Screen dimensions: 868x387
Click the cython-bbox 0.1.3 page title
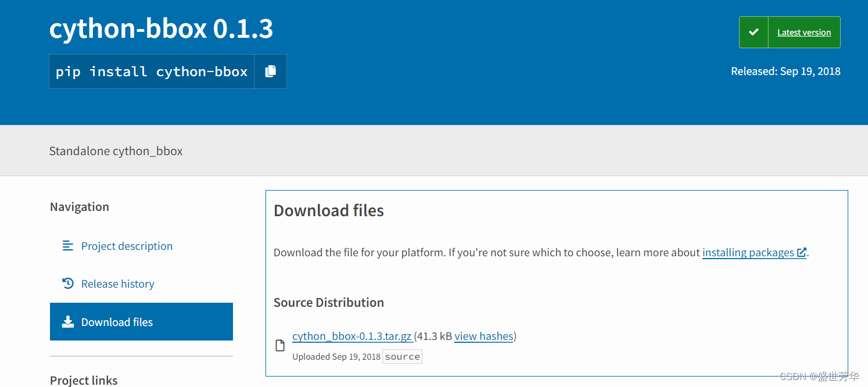click(161, 28)
